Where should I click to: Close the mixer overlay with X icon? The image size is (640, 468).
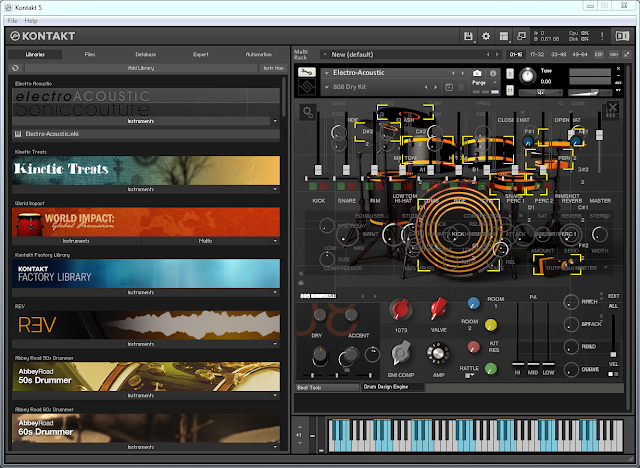pyautogui.click(x=613, y=108)
